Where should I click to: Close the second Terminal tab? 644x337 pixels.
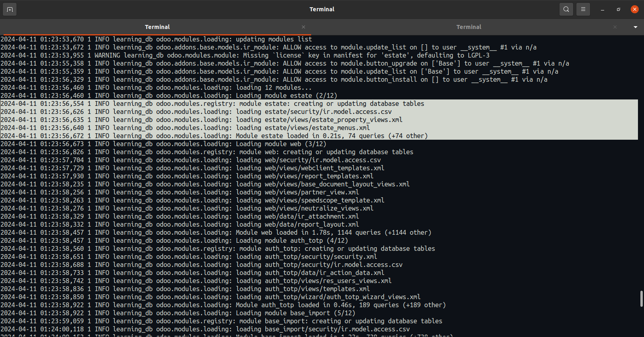[x=615, y=27]
